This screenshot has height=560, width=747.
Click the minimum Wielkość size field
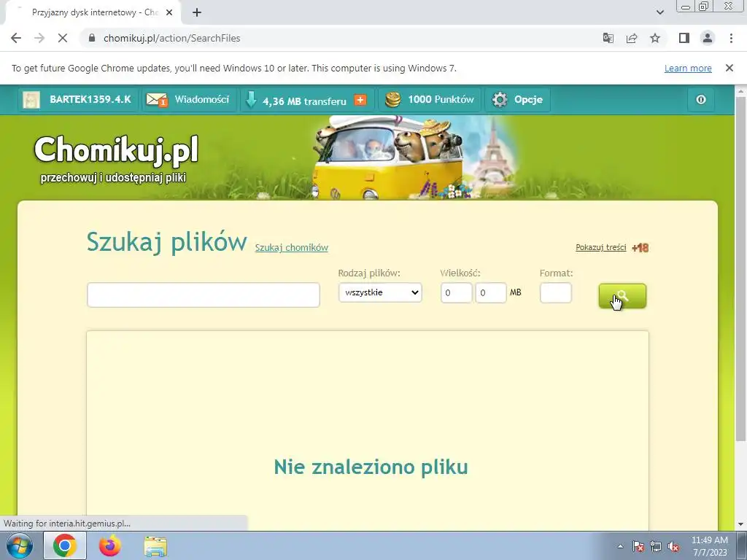[x=457, y=292]
